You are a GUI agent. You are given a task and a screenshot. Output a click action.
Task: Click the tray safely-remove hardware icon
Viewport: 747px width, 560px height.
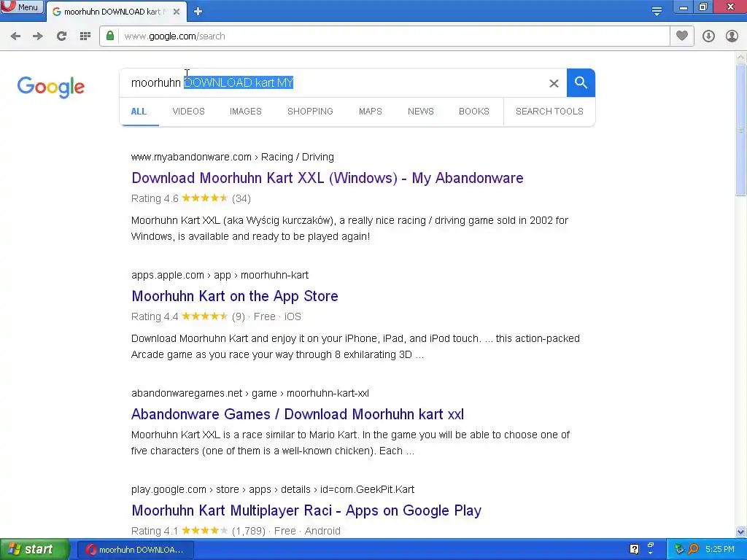(679, 550)
